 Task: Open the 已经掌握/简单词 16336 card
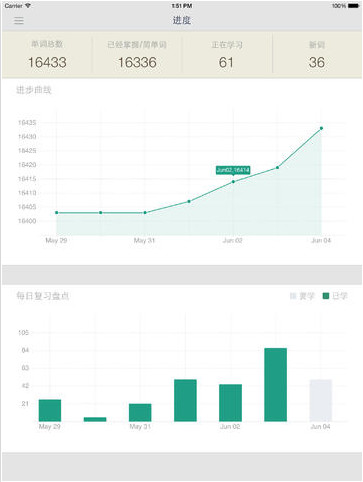pos(137,55)
